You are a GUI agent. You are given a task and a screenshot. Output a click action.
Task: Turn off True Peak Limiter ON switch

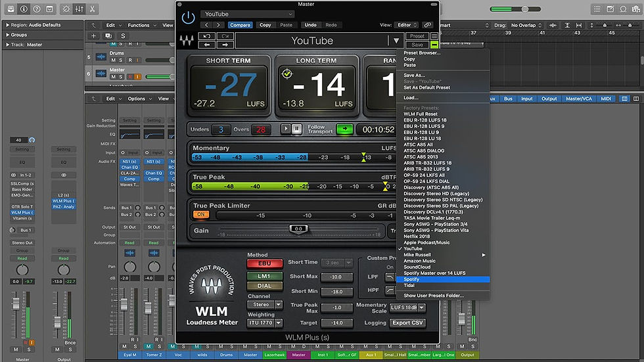click(x=201, y=214)
